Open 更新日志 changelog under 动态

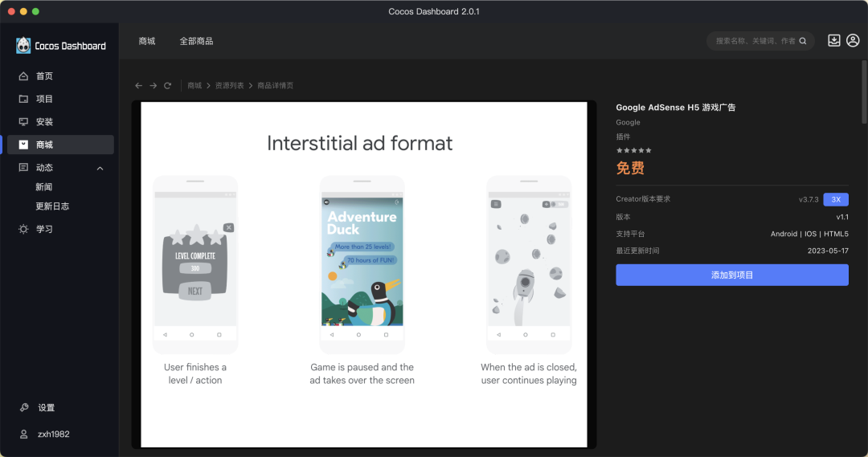(x=52, y=206)
